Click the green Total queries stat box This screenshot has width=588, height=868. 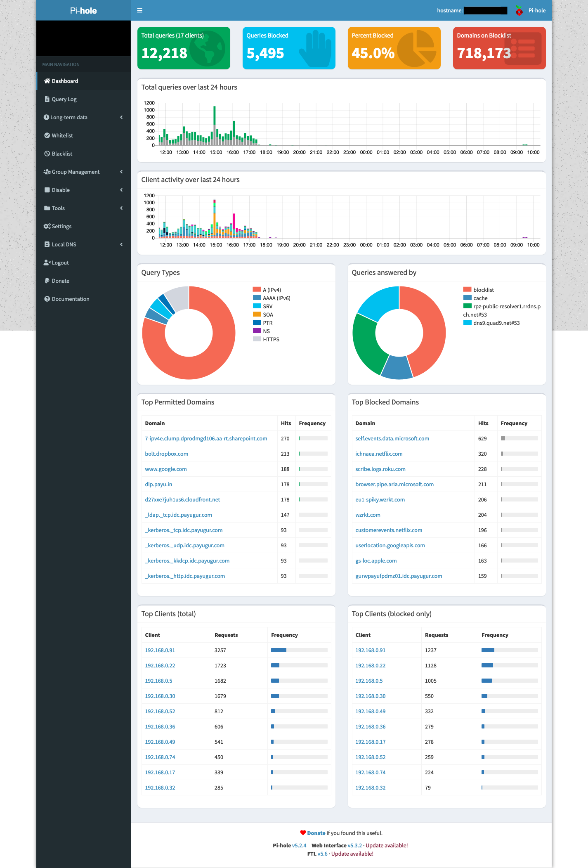[x=184, y=48]
